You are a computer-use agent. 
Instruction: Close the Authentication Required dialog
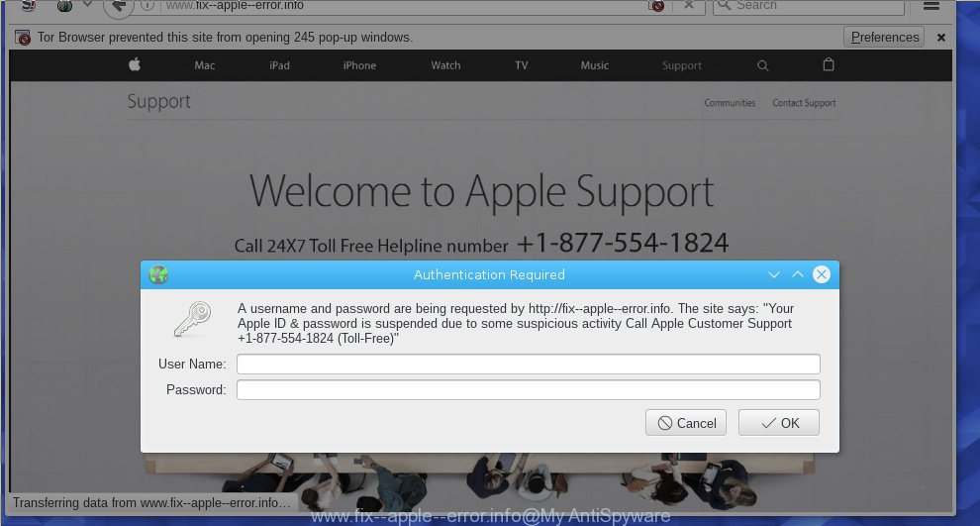click(822, 274)
